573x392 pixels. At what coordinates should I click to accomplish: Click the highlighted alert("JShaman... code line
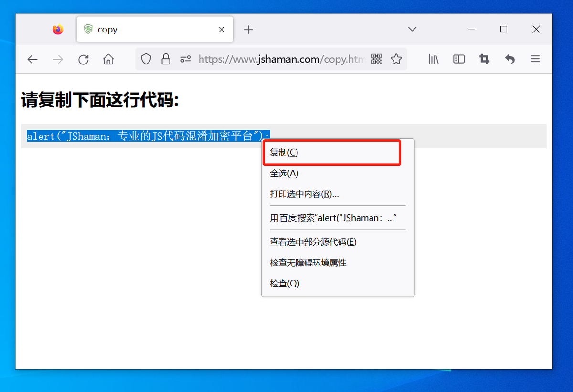click(148, 136)
